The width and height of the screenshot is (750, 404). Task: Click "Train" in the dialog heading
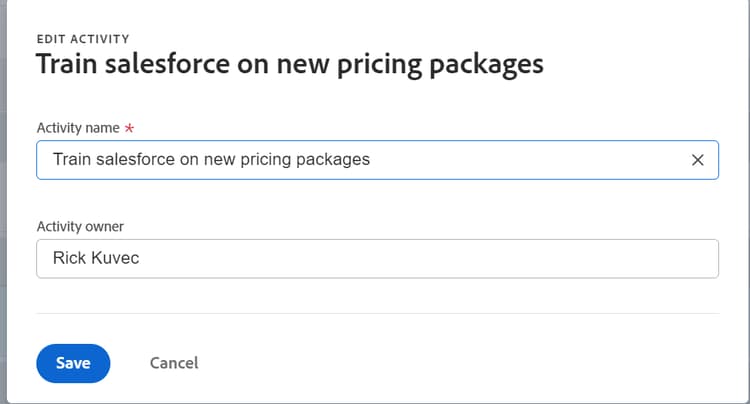click(x=66, y=65)
